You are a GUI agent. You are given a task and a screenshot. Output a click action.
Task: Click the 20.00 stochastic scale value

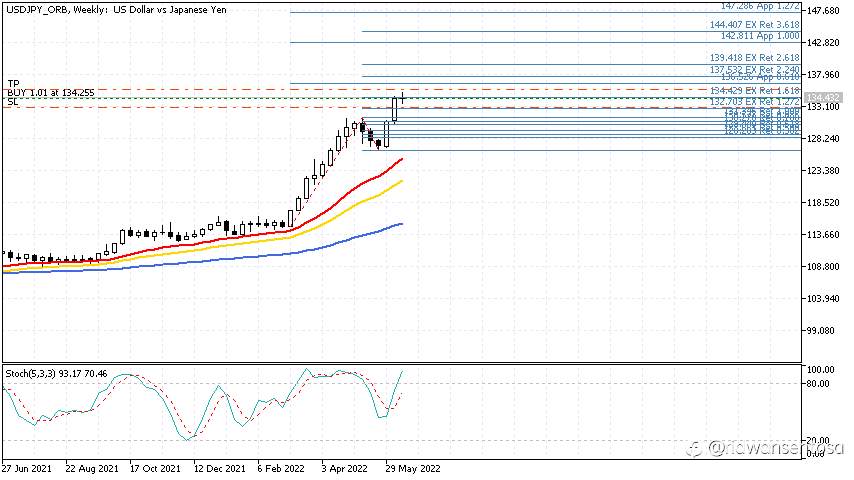(819, 440)
